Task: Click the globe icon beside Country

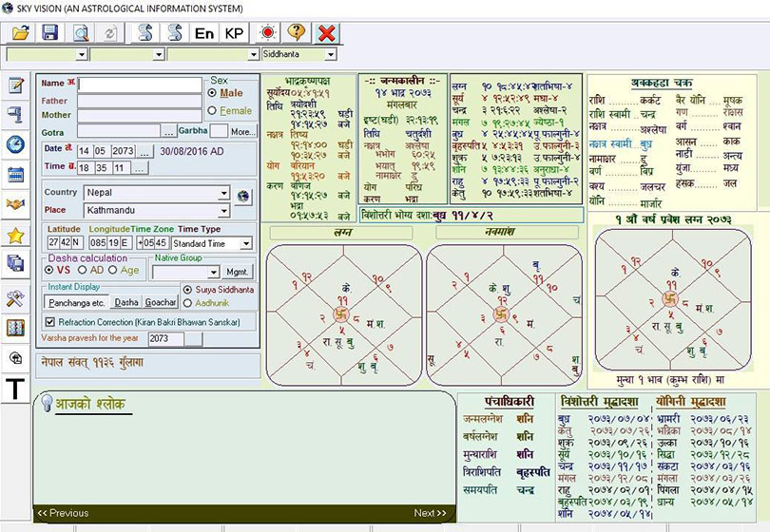Action: coord(242,197)
